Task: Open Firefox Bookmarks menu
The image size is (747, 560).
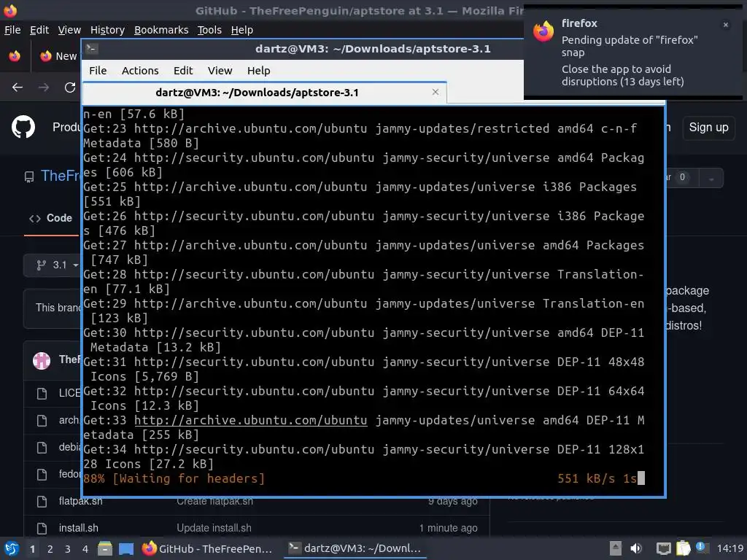Action: click(161, 30)
